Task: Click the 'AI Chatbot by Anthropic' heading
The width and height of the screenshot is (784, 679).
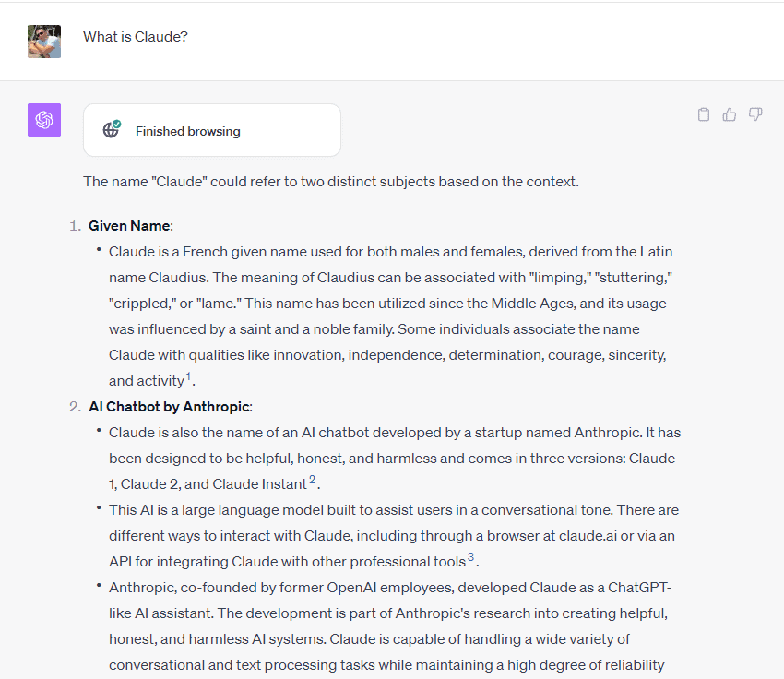Action: 169,407
